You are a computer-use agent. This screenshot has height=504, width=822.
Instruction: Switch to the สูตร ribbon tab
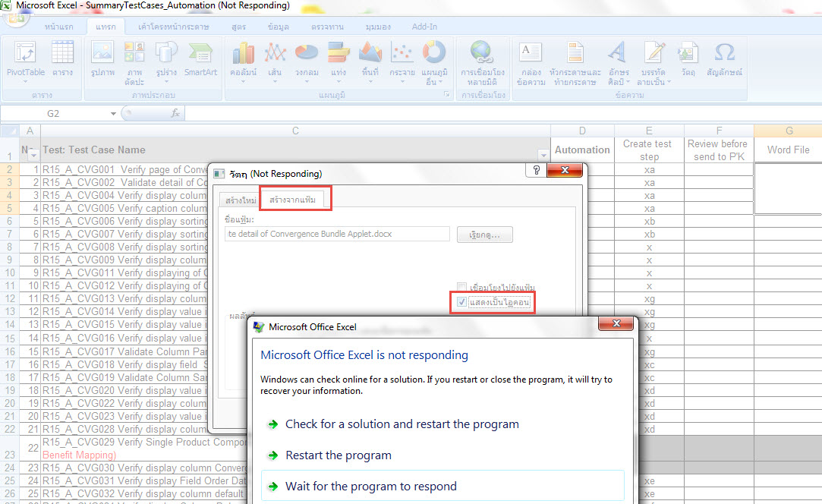238,27
